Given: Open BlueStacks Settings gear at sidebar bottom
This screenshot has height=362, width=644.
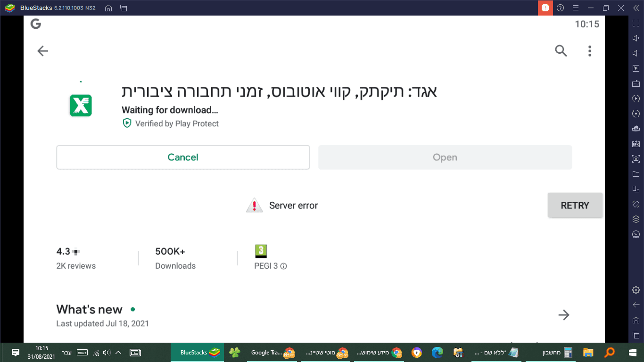Looking at the screenshot, I should tap(636, 289).
